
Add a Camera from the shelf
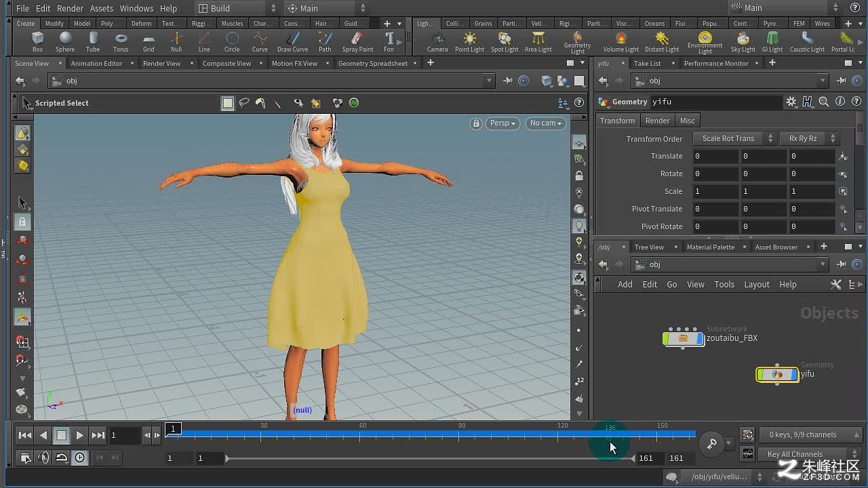click(x=437, y=42)
